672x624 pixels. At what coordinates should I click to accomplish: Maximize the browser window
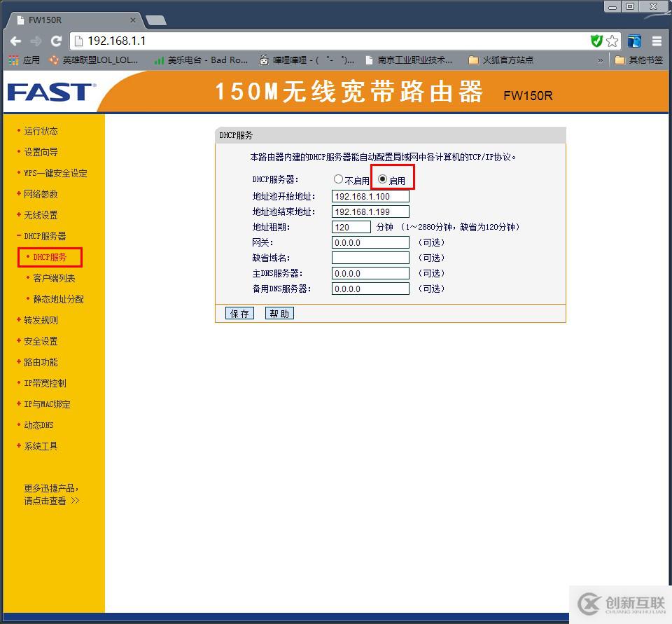[x=630, y=6]
